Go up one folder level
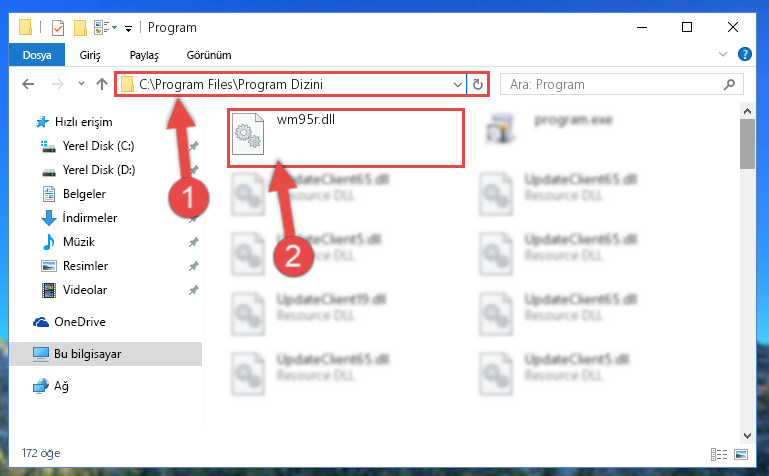769x476 pixels. click(102, 84)
